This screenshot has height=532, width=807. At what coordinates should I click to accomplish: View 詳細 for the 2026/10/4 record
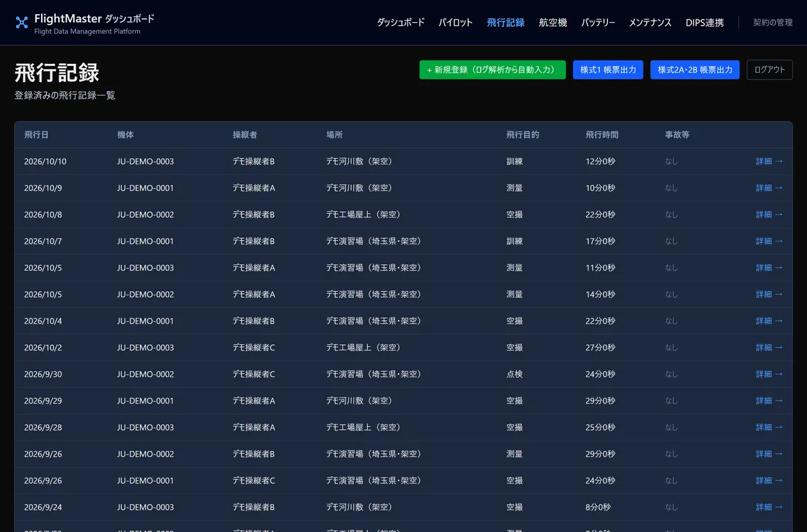(x=769, y=321)
